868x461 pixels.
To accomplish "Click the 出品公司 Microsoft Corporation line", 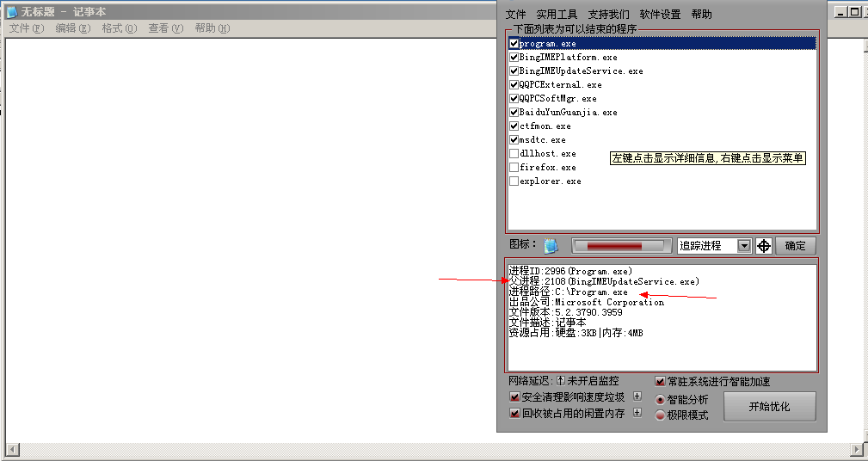I will click(x=586, y=302).
